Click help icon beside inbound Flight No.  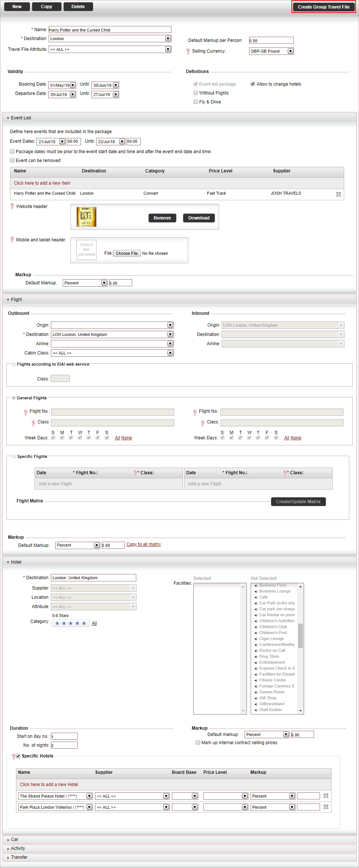(195, 412)
